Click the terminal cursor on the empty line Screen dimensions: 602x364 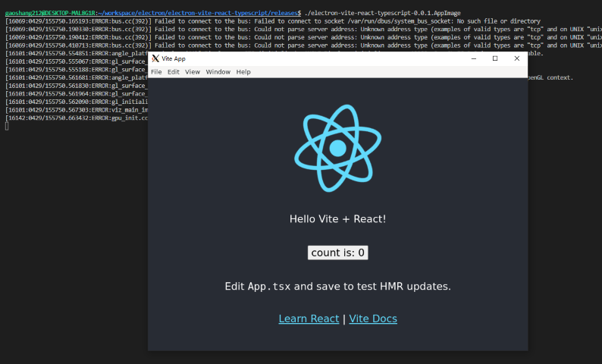(7, 126)
